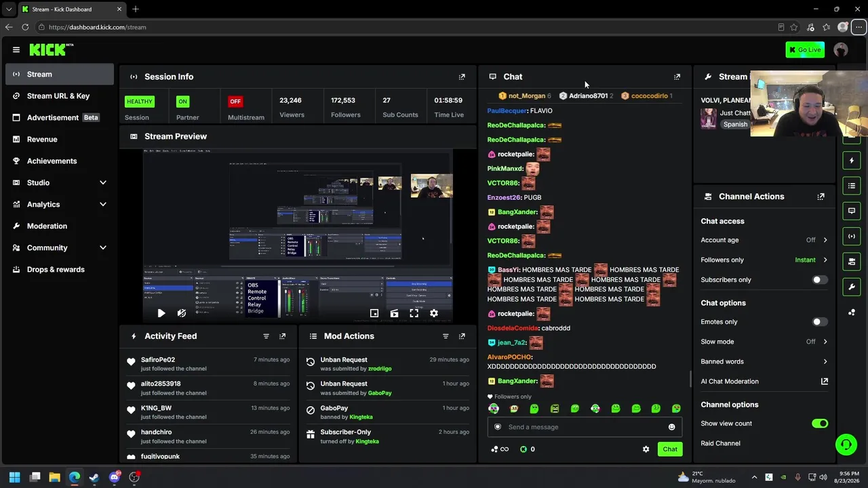Open the hamburger menu beside Kick logo
868x488 pixels.
(x=16, y=49)
